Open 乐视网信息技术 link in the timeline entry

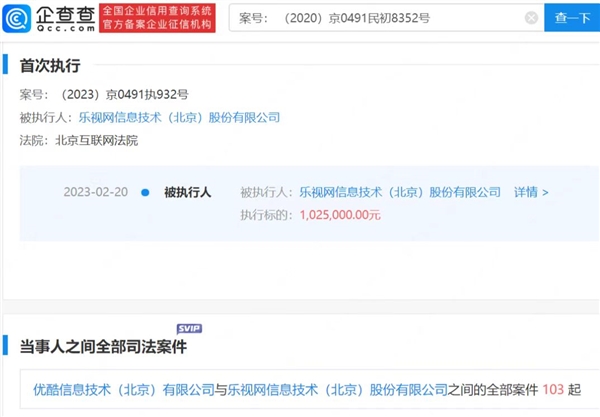400,192
